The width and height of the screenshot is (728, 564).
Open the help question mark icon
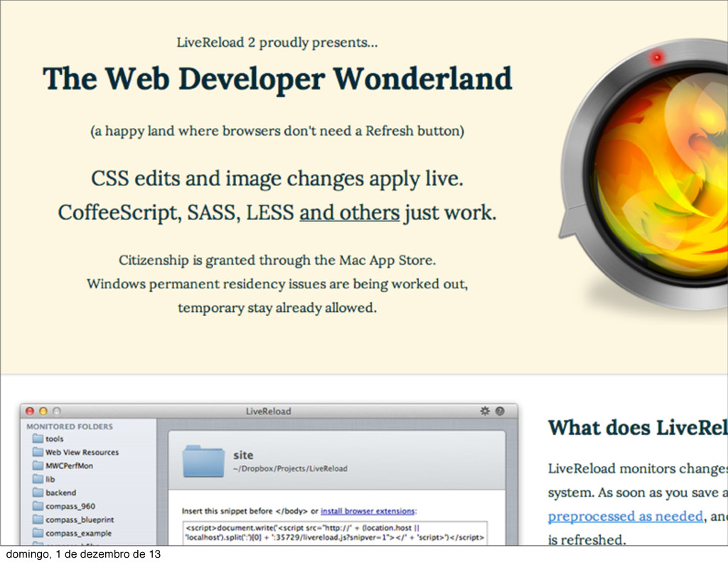(500, 411)
